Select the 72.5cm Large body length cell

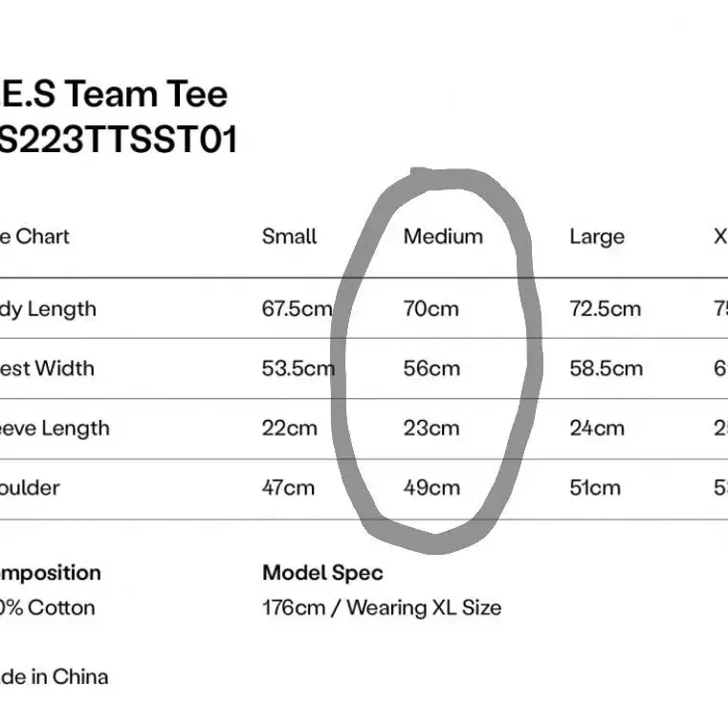coord(606,309)
